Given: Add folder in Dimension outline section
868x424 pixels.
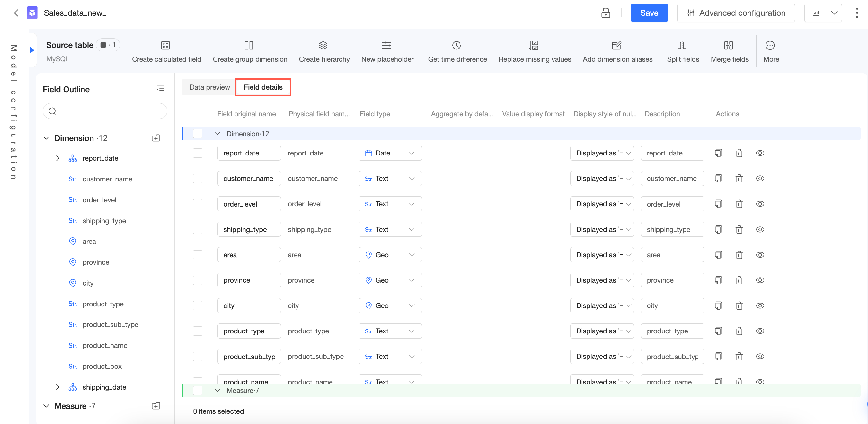Looking at the screenshot, I should (156, 138).
